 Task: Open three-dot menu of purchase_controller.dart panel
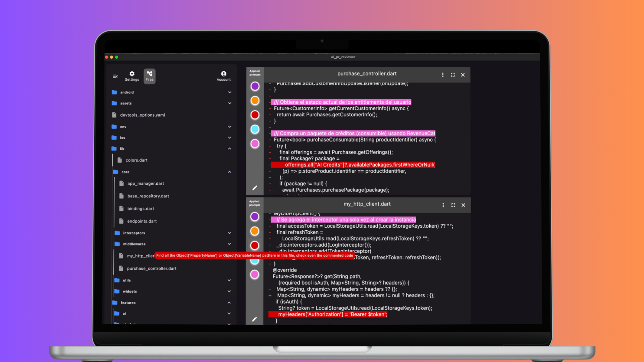click(443, 75)
